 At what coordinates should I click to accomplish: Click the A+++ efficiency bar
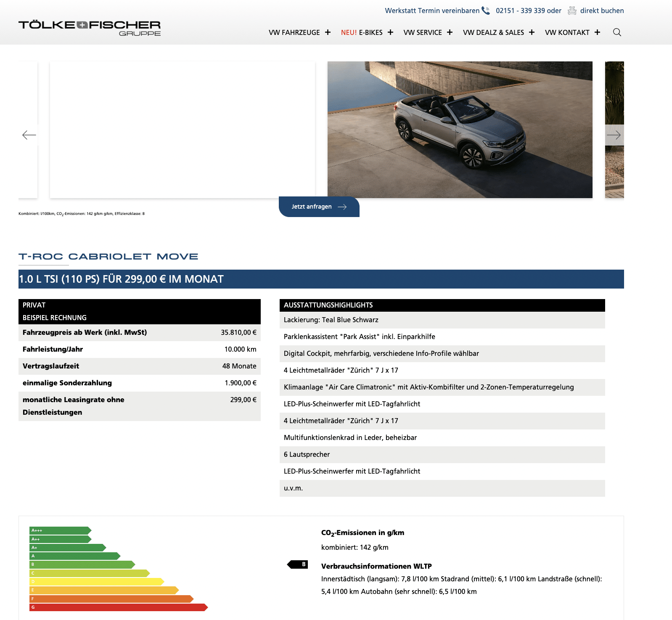pos(61,530)
